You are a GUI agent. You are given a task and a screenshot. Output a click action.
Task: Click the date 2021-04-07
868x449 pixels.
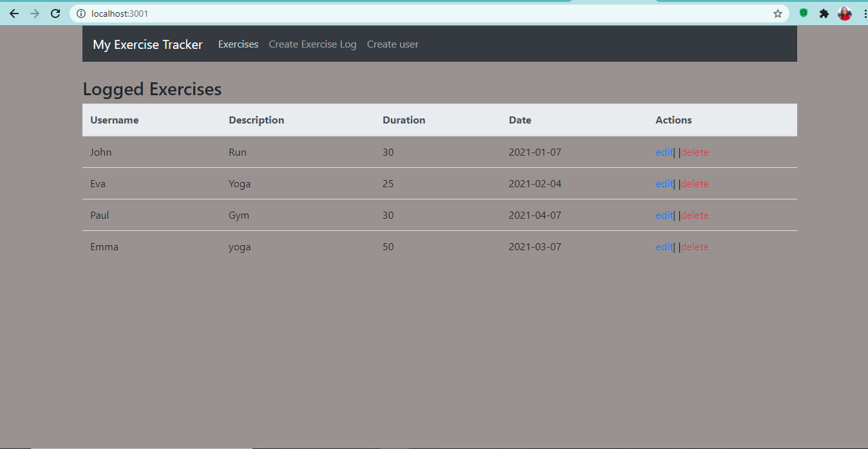tap(535, 215)
